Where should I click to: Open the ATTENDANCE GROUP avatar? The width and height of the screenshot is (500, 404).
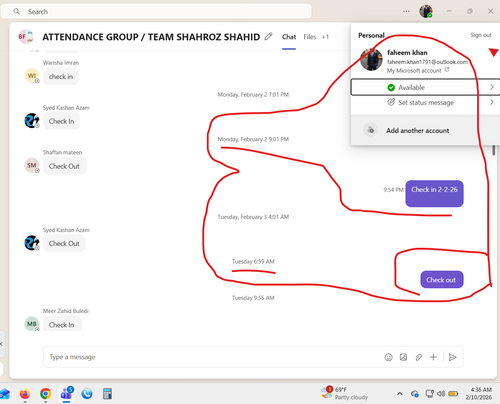tap(26, 37)
